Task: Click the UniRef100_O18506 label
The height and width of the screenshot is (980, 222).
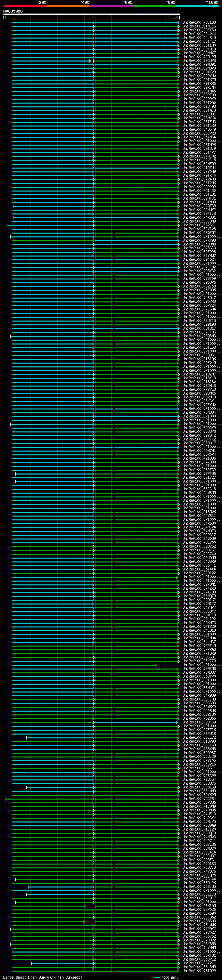Action: pos(199,512)
